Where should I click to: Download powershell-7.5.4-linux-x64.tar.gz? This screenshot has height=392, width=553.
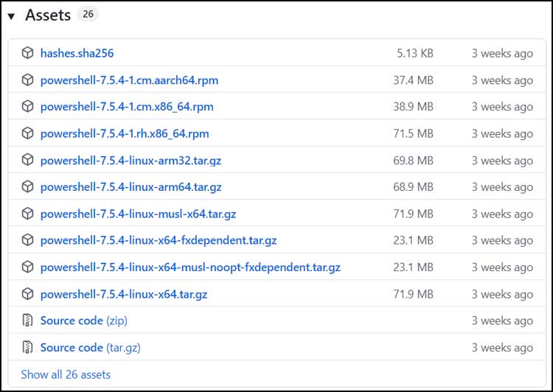click(x=124, y=294)
